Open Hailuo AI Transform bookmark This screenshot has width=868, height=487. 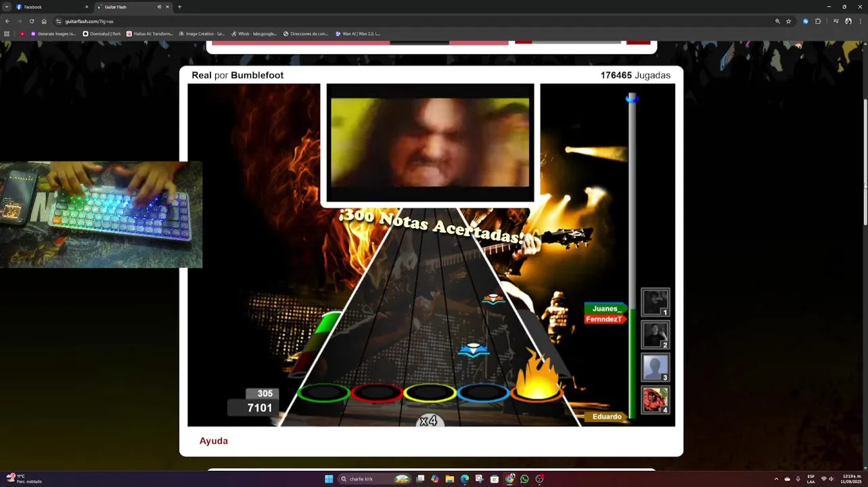150,34
